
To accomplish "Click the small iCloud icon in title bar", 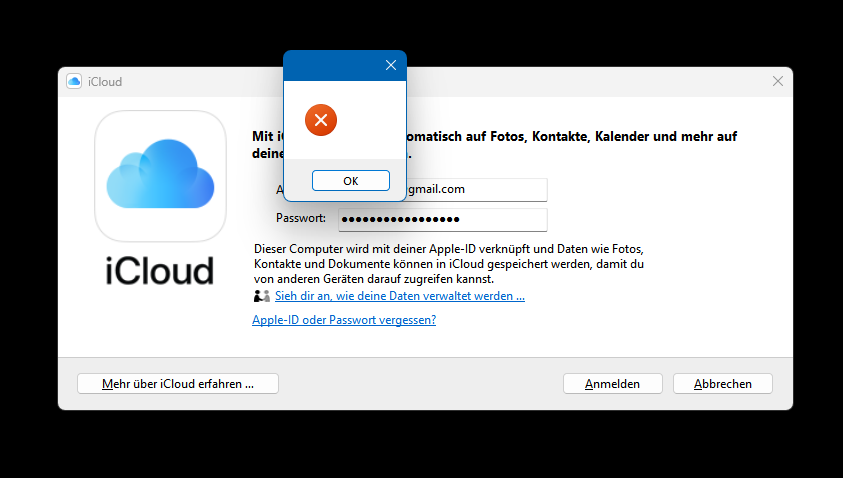I will click(74, 82).
